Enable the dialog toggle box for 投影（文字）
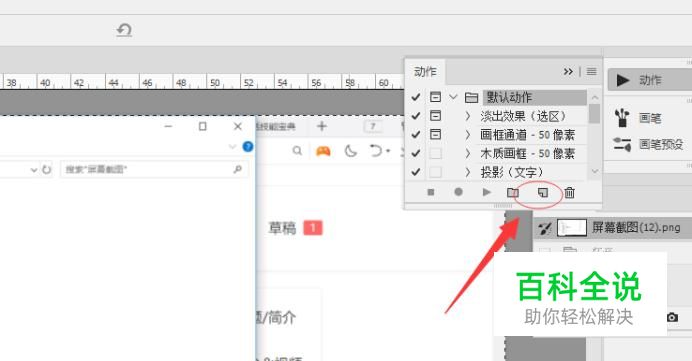This screenshot has height=361, width=692. [x=435, y=172]
